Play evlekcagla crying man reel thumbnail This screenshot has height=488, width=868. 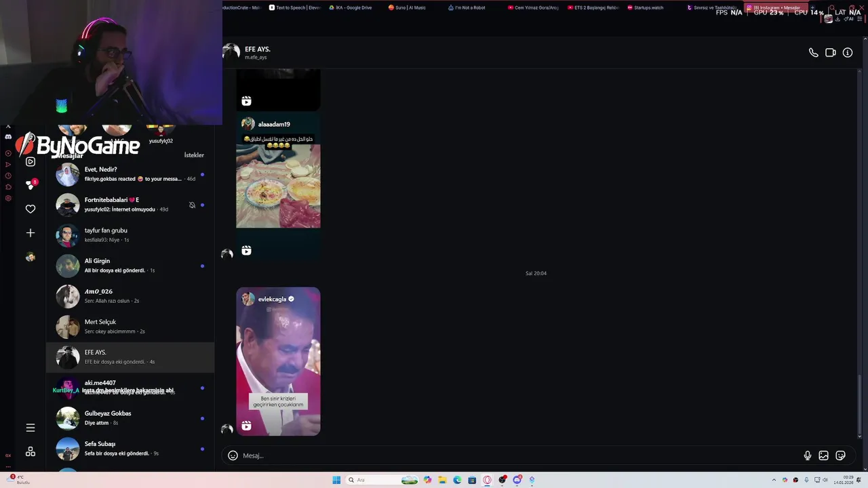coord(278,361)
